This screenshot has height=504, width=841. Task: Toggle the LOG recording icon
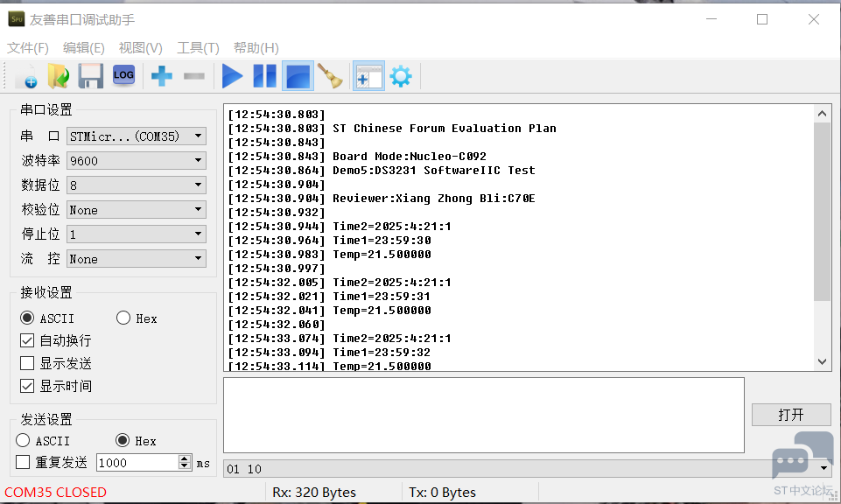[x=123, y=76]
